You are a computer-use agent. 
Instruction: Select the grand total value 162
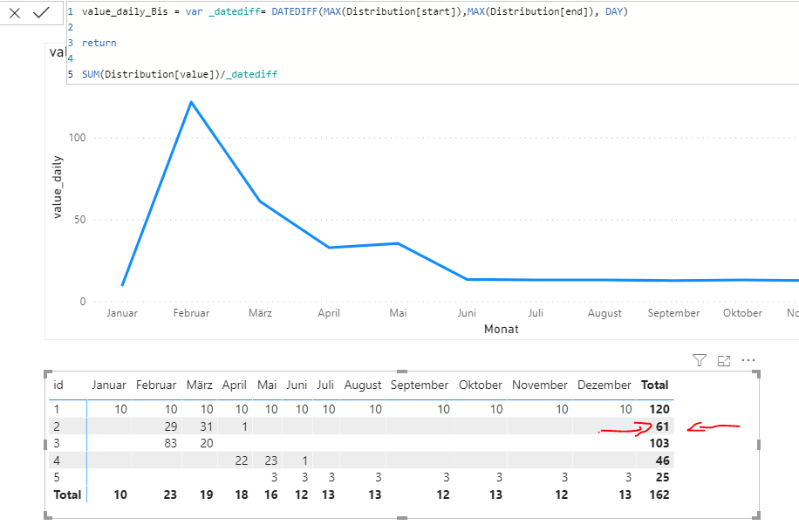[x=659, y=494]
